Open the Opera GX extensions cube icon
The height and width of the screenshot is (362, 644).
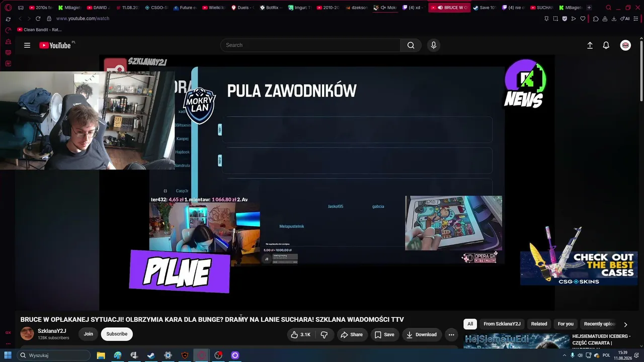pos(596,19)
